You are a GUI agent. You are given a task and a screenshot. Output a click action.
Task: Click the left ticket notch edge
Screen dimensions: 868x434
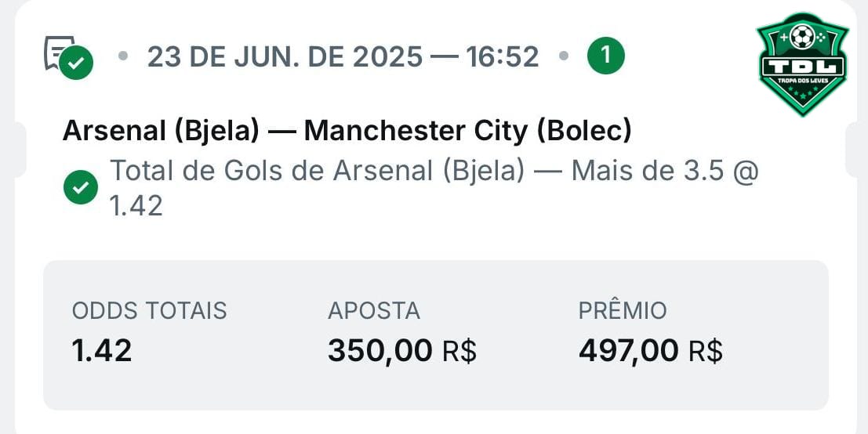[x=20, y=150]
